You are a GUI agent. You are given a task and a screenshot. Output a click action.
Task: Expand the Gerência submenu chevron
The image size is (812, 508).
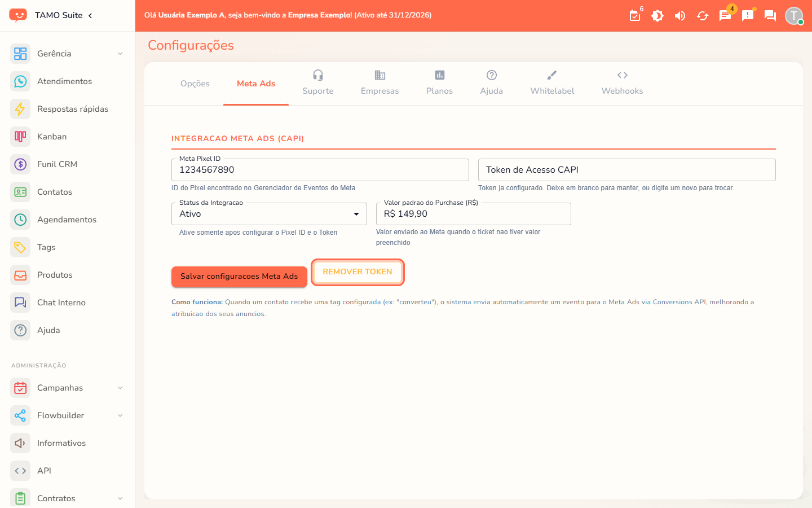pos(120,54)
